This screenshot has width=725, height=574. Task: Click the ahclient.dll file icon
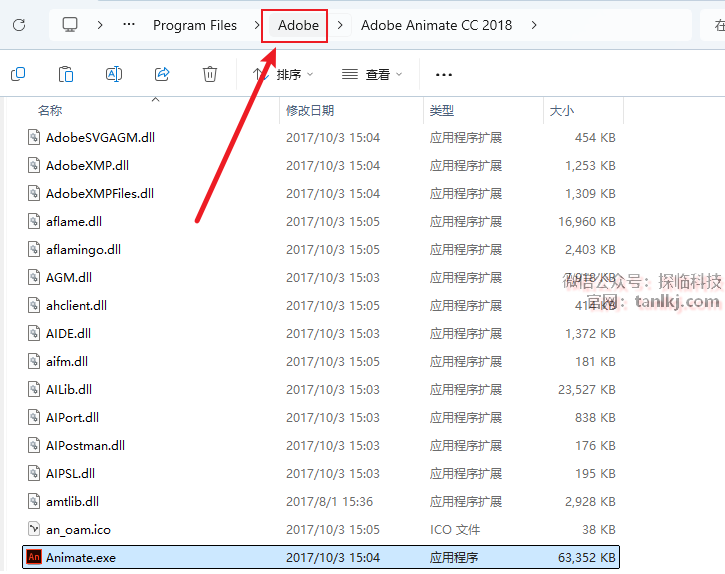34,305
